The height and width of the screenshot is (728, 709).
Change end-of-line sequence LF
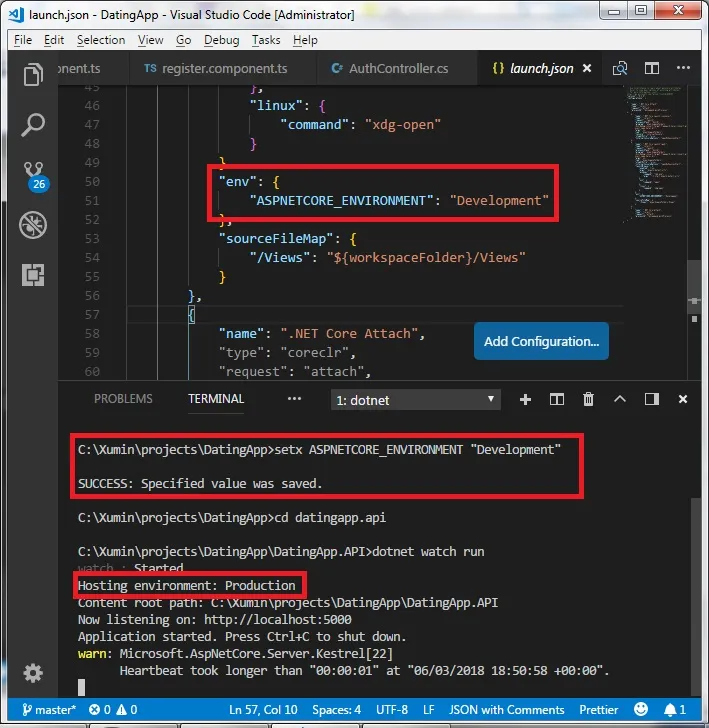pyautogui.click(x=429, y=710)
